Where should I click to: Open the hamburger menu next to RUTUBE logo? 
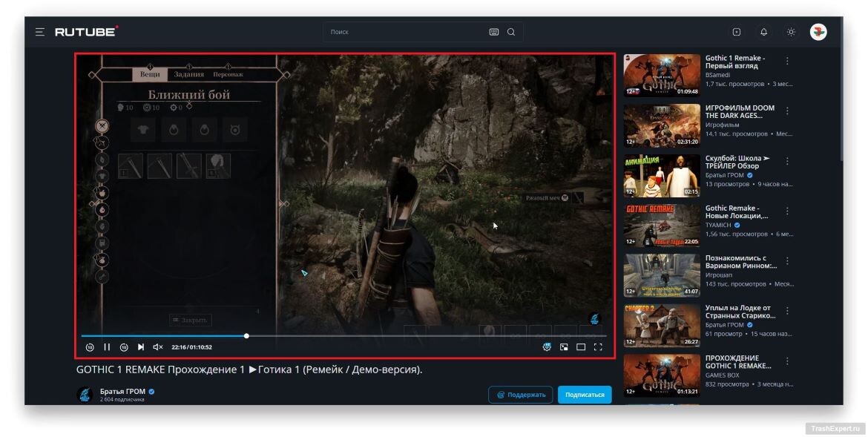coord(40,32)
